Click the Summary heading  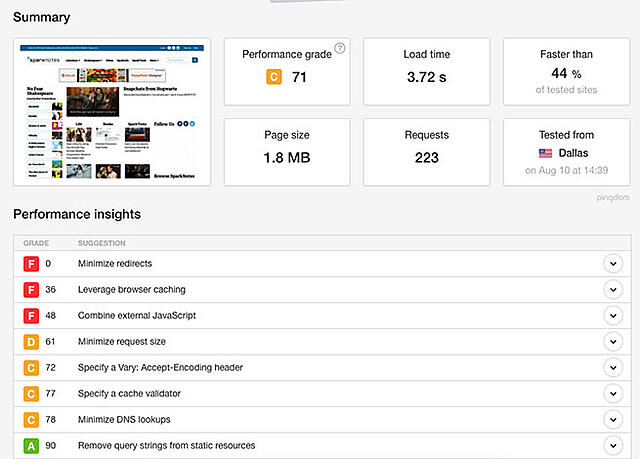click(42, 17)
